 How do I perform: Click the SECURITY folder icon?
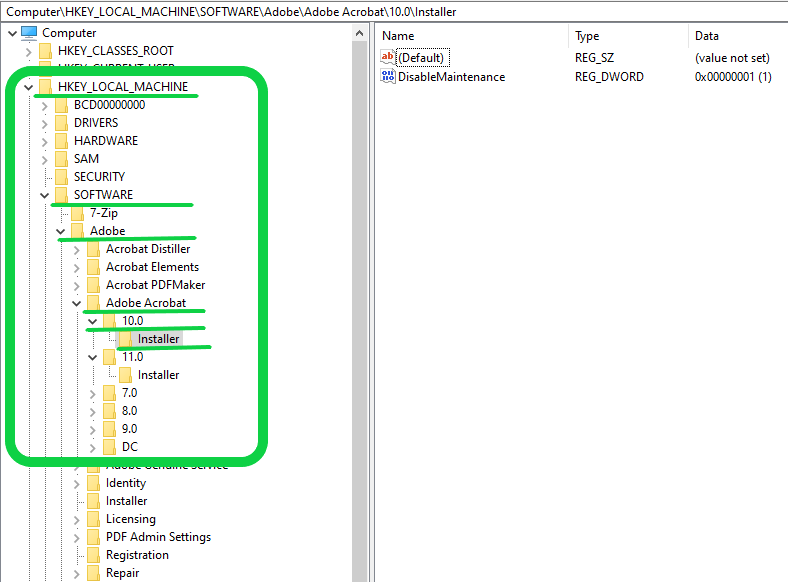(x=61, y=177)
